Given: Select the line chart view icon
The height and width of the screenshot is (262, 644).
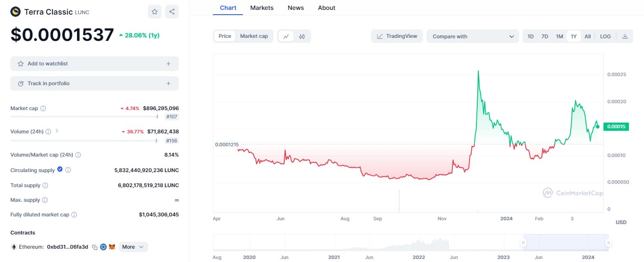Looking at the screenshot, I should tap(286, 37).
